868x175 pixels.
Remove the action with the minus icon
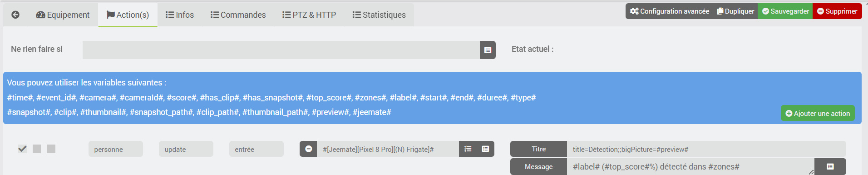pos(308,149)
